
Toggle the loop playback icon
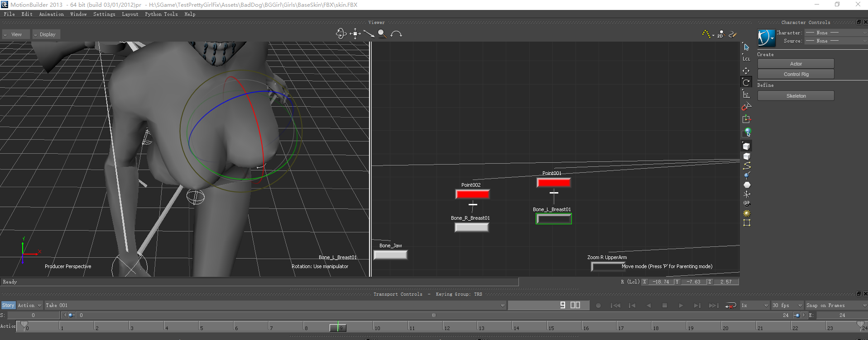coord(730,306)
